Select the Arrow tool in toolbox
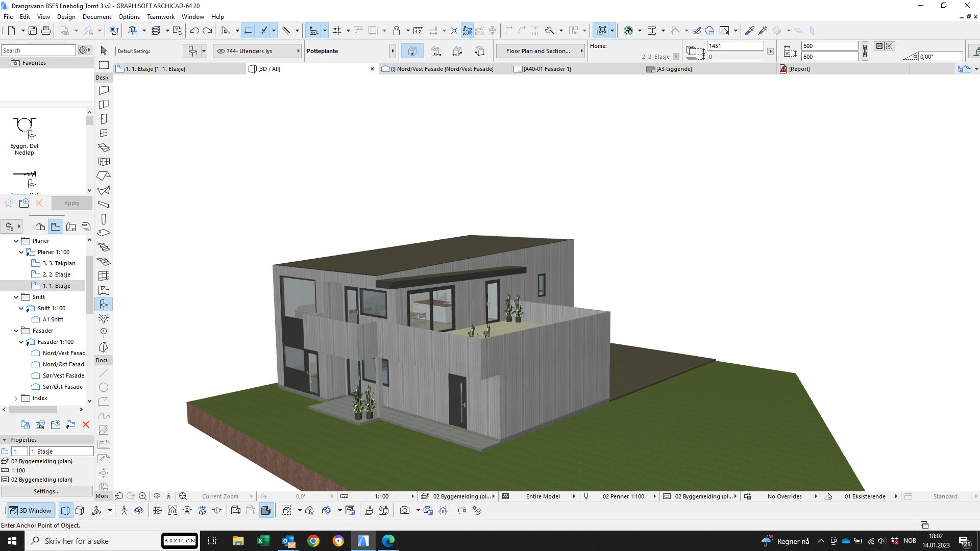 click(x=104, y=51)
